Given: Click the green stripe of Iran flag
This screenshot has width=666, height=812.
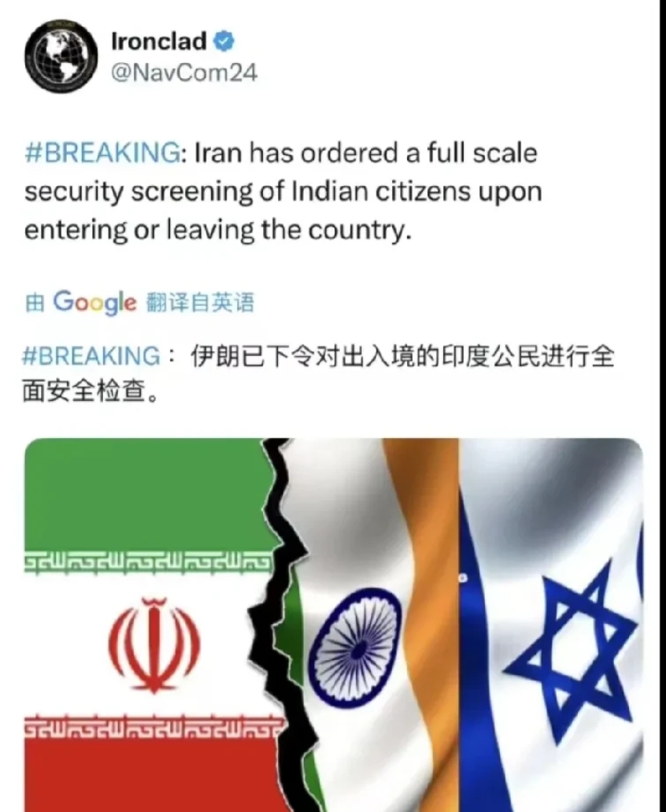Looking at the screenshot, I should click(147, 495).
